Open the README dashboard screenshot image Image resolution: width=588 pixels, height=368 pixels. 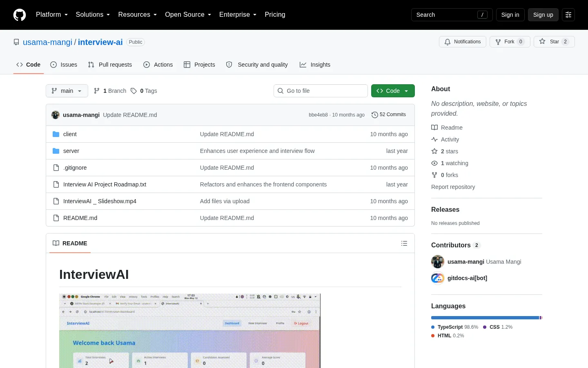click(190, 331)
